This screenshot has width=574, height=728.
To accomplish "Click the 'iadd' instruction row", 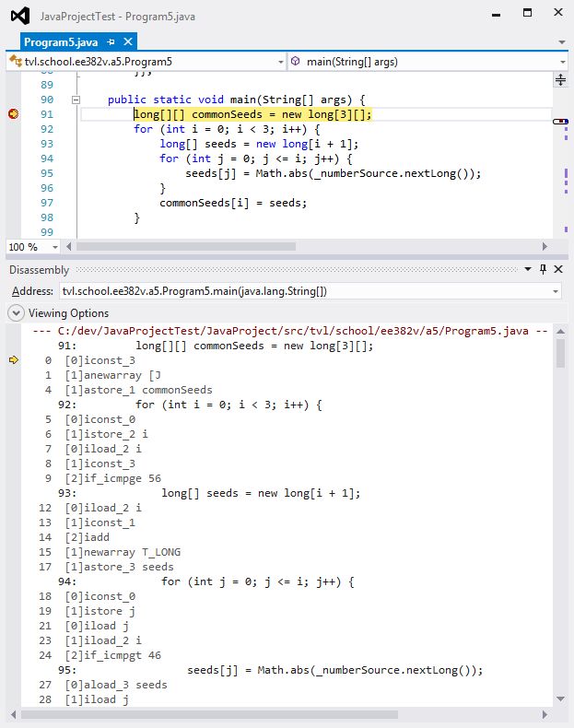I will point(88,537).
